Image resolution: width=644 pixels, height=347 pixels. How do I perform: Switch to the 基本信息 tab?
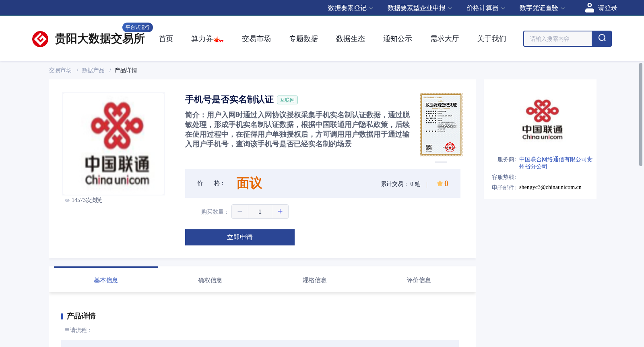(x=106, y=280)
